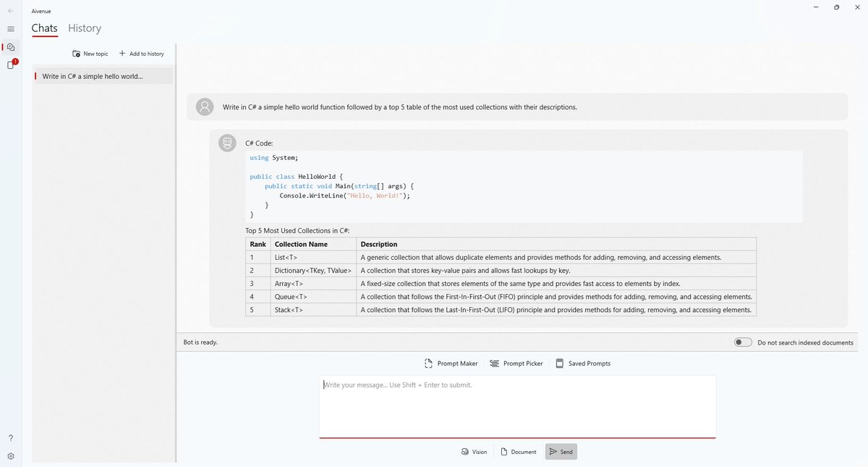
Task: Click the 'Array<T>' table cell
Action: pyautogui.click(x=314, y=283)
